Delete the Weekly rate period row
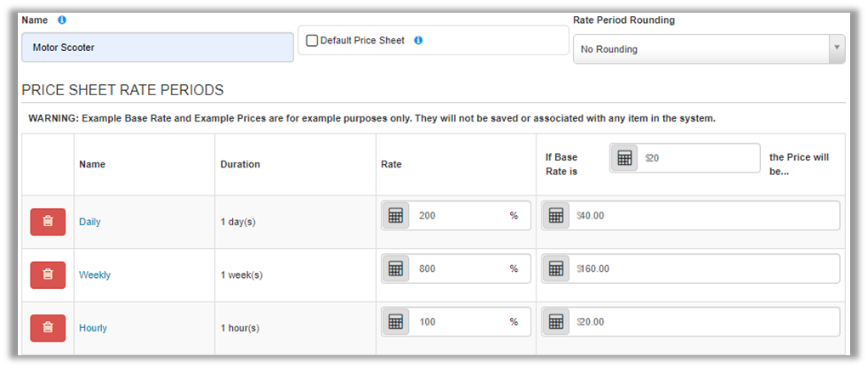Image resolution: width=868 pixels, height=368 pixels. [x=48, y=275]
